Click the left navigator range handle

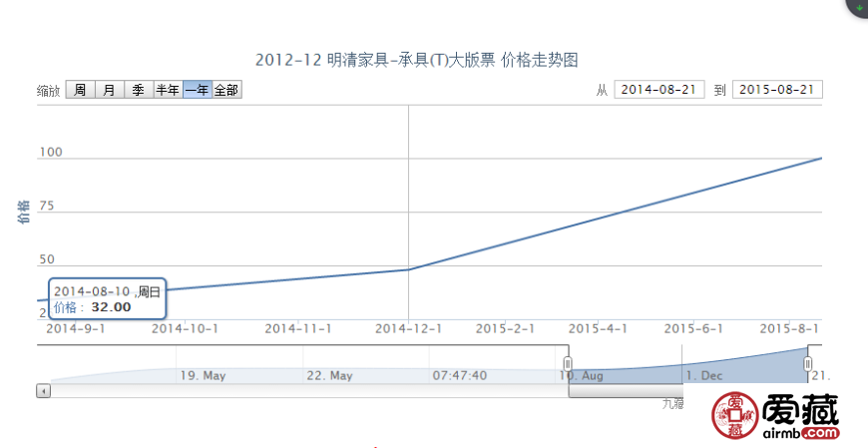(568, 364)
